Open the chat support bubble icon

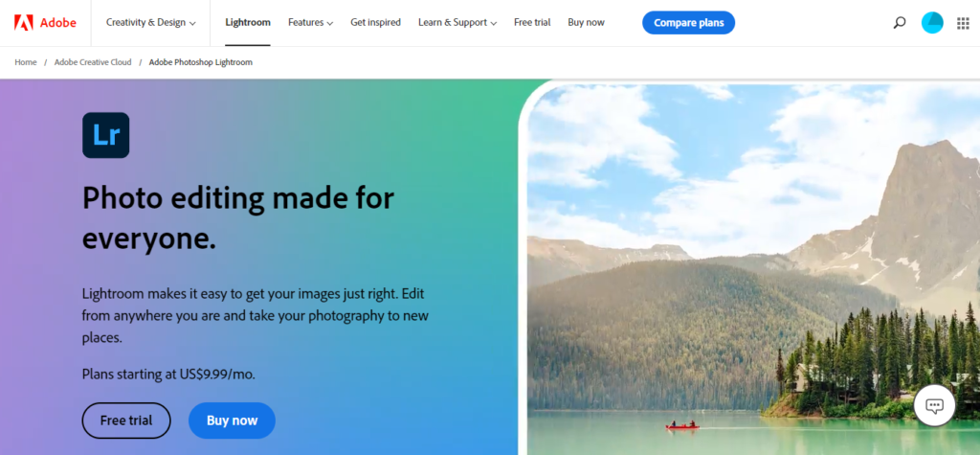tap(934, 405)
